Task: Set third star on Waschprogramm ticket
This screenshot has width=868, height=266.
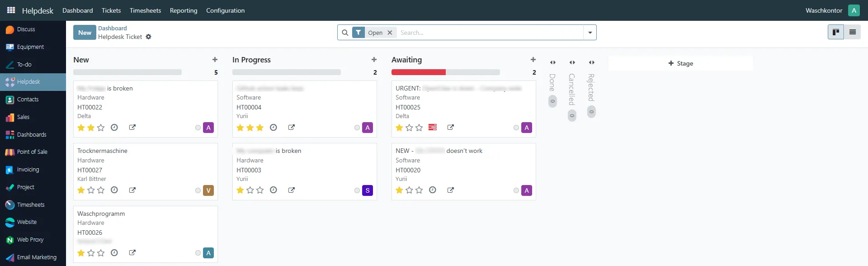Action: [101, 253]
